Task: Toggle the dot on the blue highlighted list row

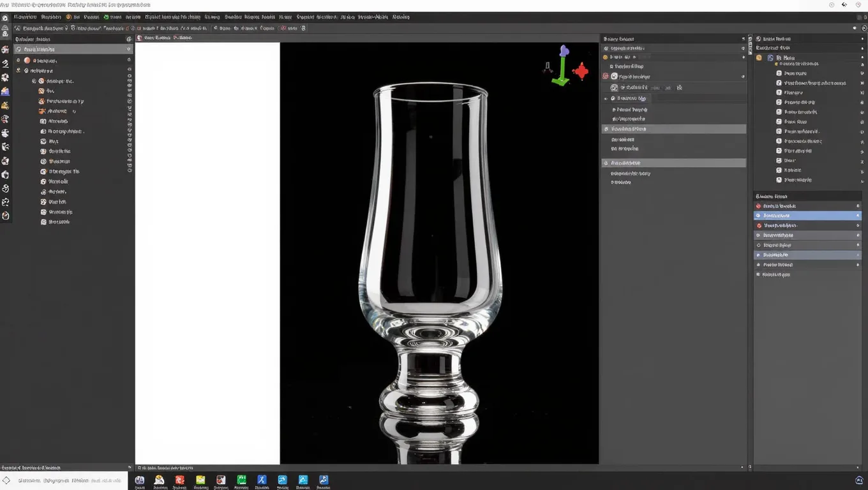Action: pyautogui.click(x=858, y=216)
